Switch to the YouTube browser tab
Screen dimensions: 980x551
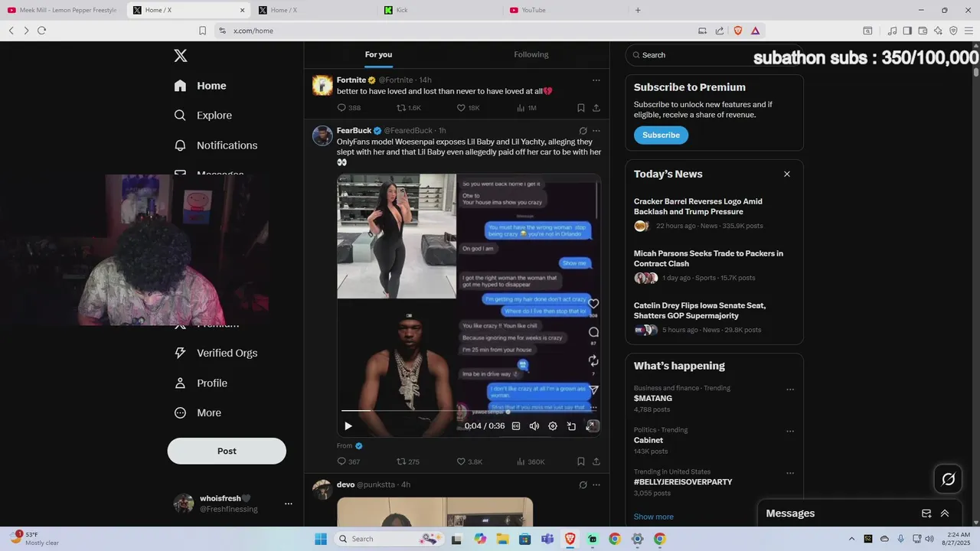565,10
